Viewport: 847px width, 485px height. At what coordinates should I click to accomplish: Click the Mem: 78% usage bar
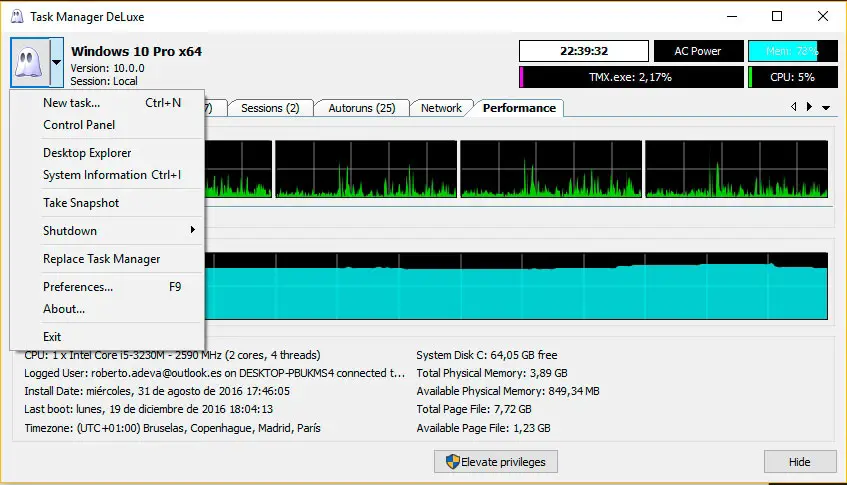[793, 51]
